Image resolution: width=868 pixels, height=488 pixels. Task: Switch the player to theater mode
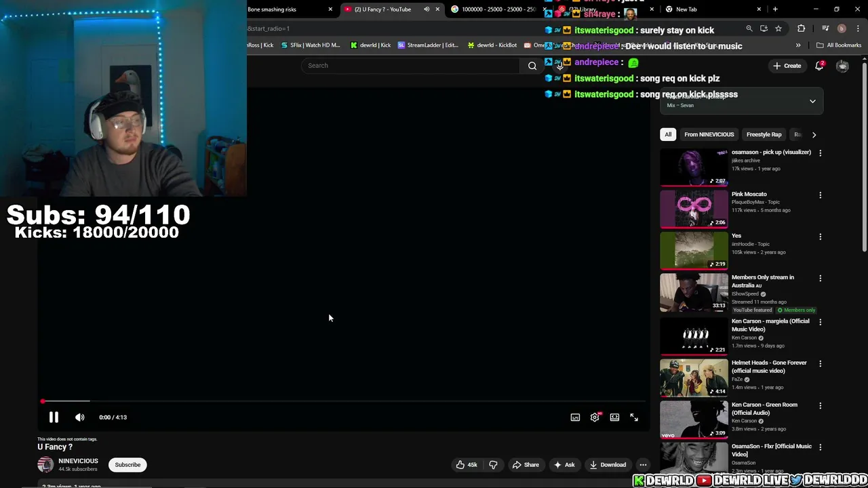(x=614, y=418)
